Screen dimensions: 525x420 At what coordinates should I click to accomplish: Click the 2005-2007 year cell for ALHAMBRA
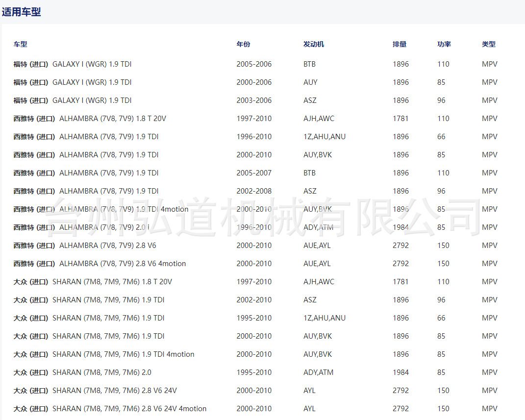point(253,173)
